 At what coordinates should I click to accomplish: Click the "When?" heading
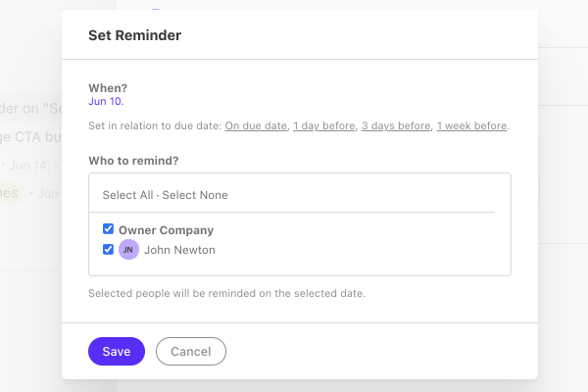click(108, 88)
